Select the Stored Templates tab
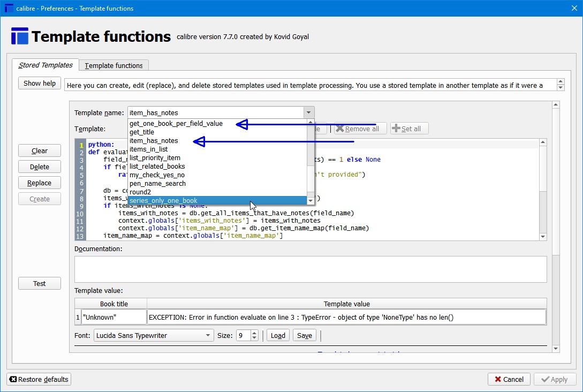583x392 pixels. 46,65
